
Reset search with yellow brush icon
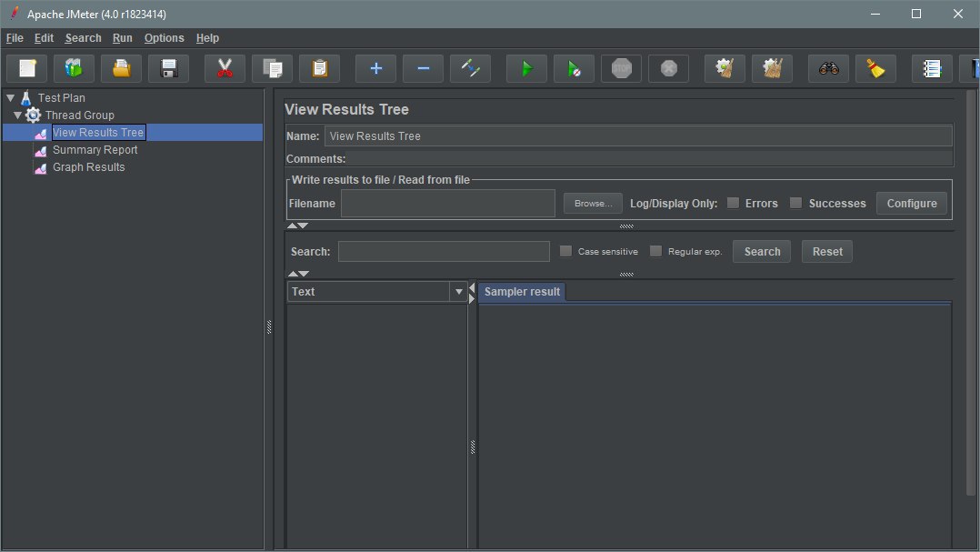click(875, 68)
